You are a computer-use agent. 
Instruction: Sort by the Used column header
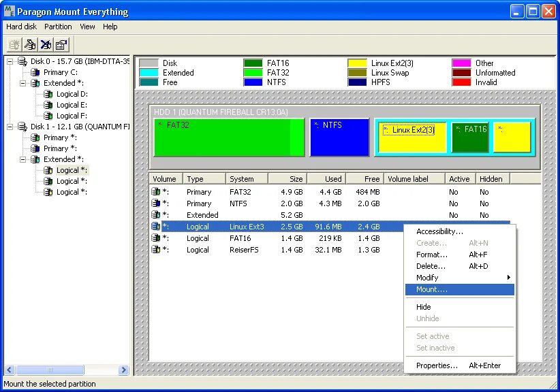click(x=326, y=179)
